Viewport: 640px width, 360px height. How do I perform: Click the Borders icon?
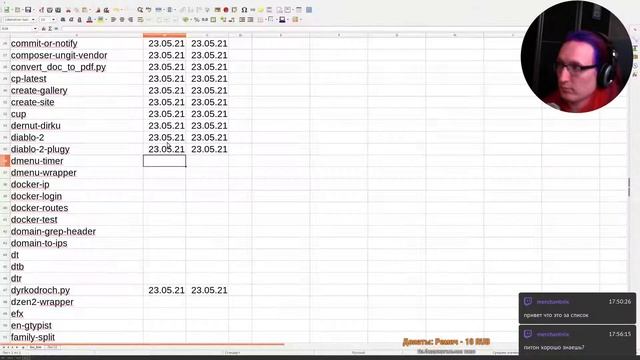(261, 20)
